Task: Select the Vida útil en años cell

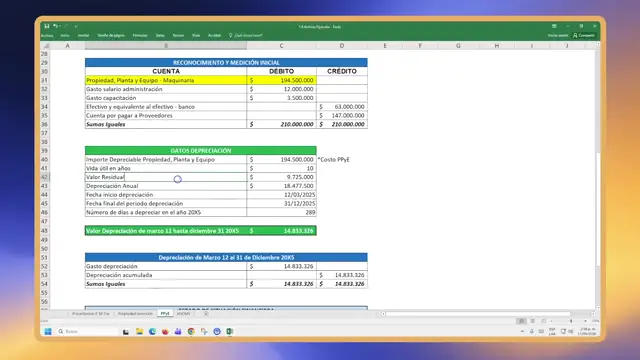Action: pos(166,168)
